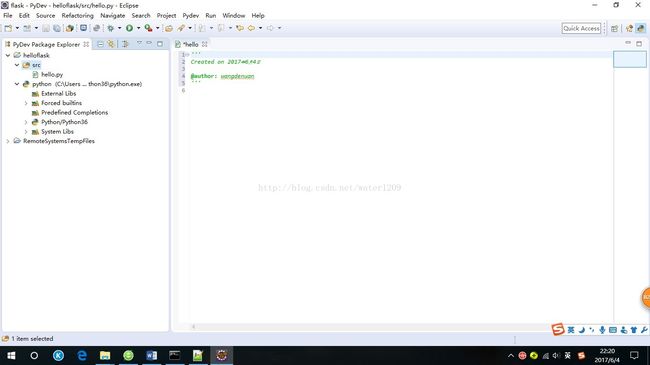Open the Back history dropdown arrow

[260, 28]
